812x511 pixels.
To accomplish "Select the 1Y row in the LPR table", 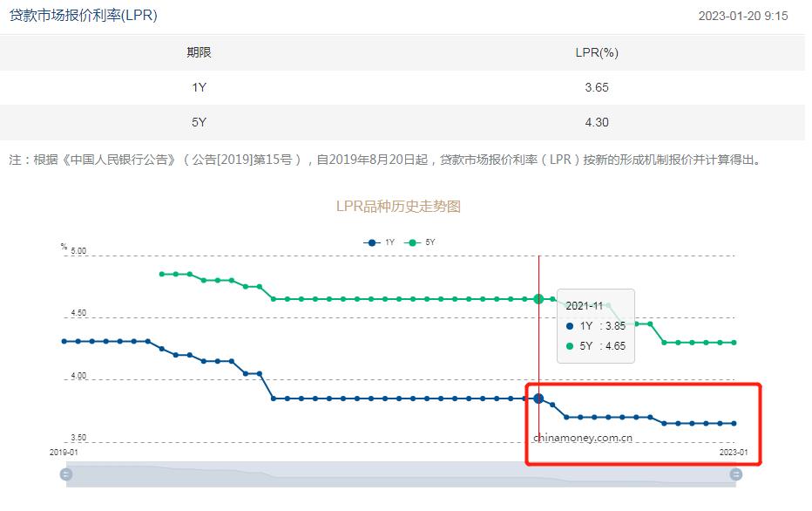I will tap(406, 87).
